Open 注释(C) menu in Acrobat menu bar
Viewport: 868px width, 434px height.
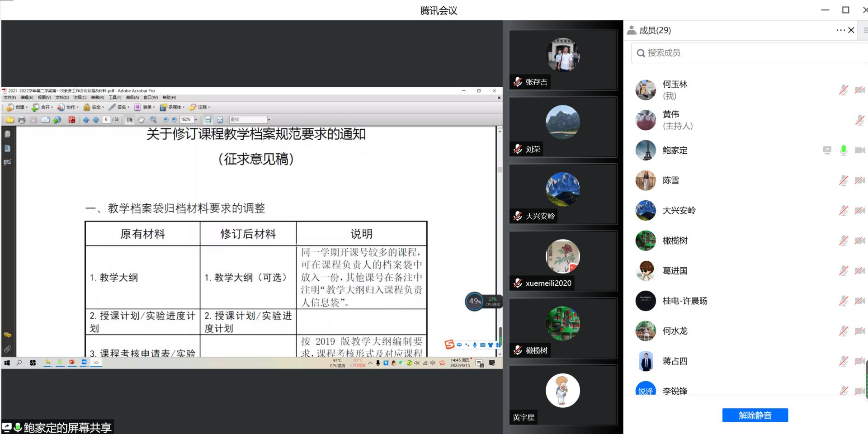click(x=80, y=97)
